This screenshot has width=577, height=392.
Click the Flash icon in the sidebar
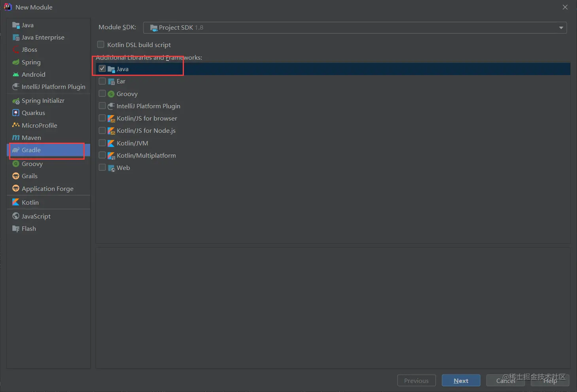pyautogui.click(x=16, y=229)
